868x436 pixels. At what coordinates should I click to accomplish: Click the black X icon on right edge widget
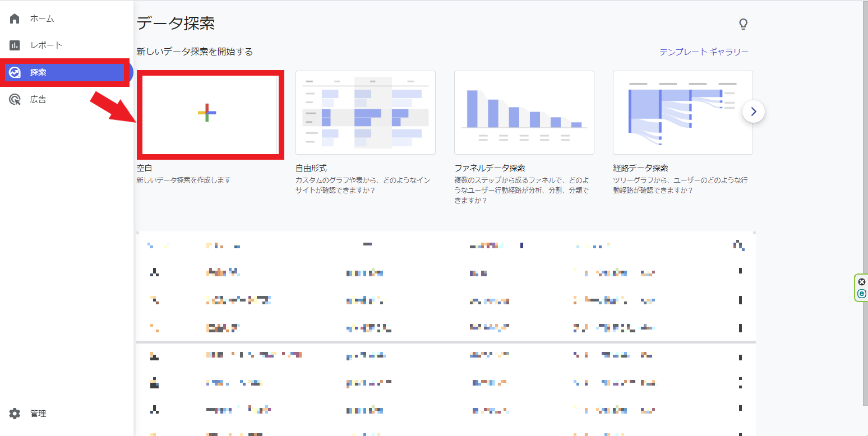[x=862, y=282]
